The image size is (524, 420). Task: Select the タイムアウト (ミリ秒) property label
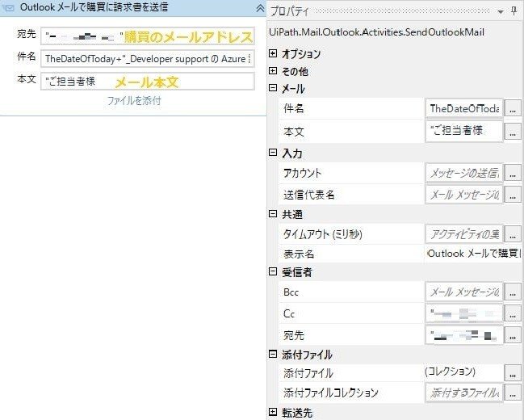click(322, 234)
